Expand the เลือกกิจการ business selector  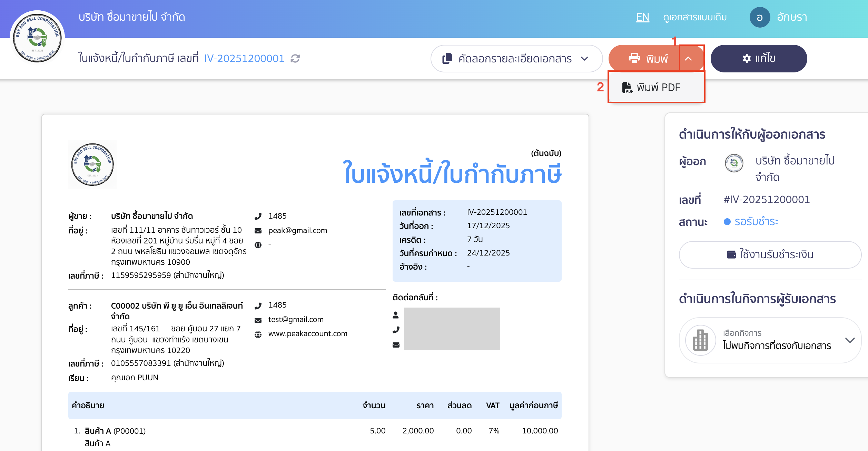coord(849,340)
